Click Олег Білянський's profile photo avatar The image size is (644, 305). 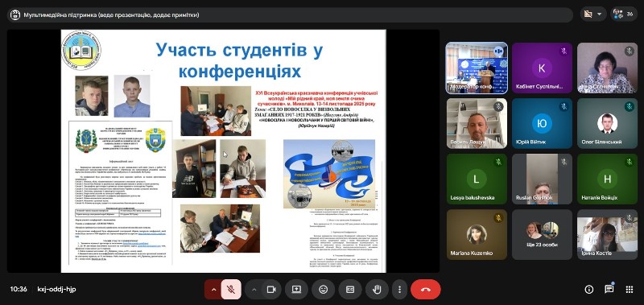coord(607,124)
